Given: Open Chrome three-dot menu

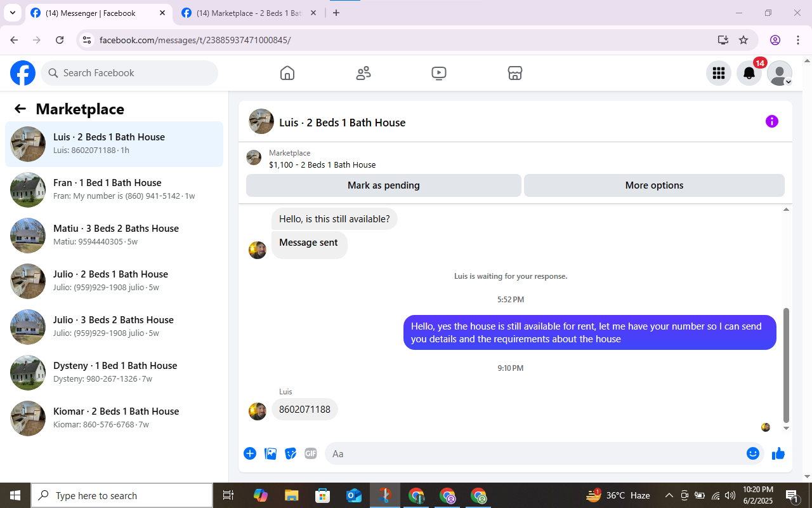Looking at the screenshot, I should pos(798,40).
